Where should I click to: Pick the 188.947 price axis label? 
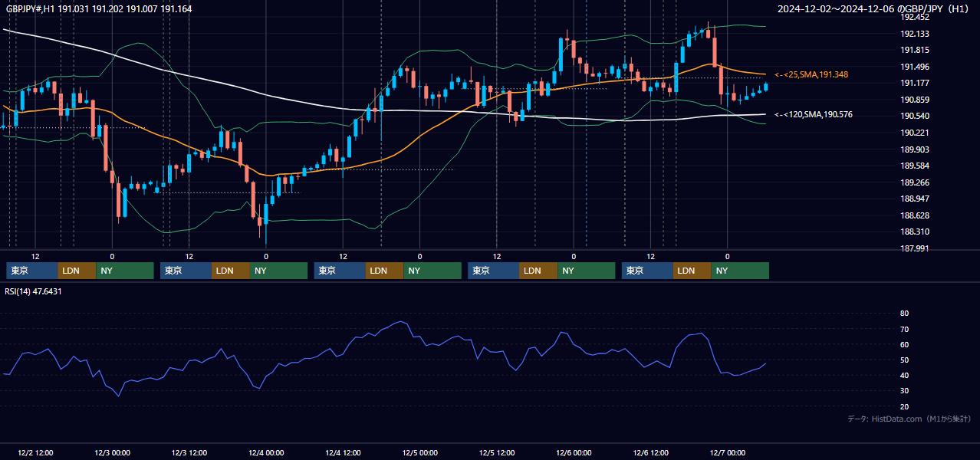(x=915, y=199)
